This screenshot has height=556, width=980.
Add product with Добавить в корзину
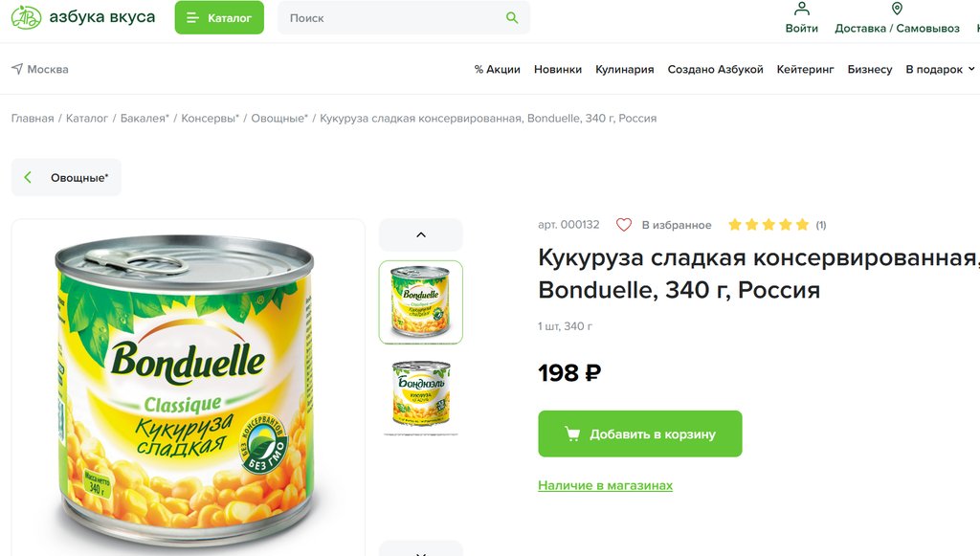point(640,434)
